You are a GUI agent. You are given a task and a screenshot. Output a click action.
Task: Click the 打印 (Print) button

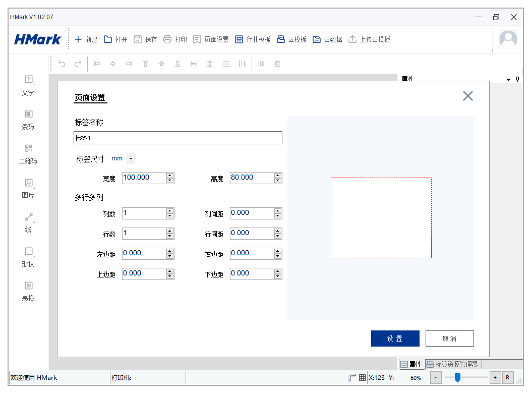point(175,39)
